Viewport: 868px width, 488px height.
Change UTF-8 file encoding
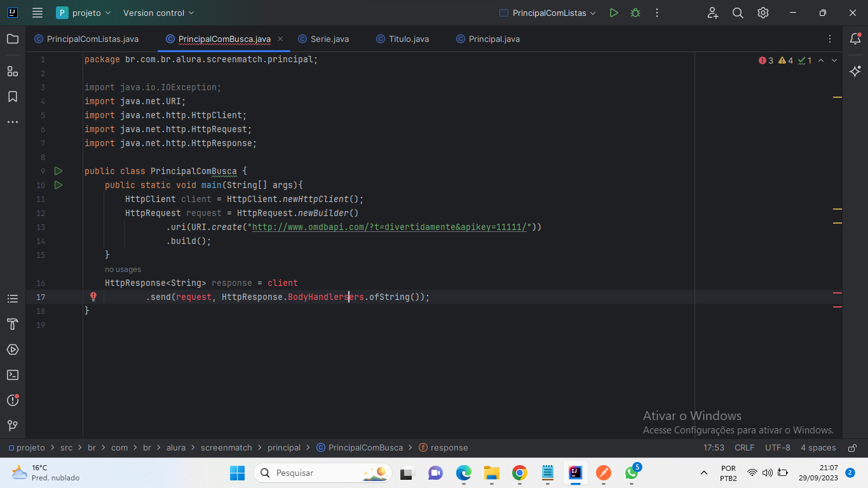click(x=778, y=447)
